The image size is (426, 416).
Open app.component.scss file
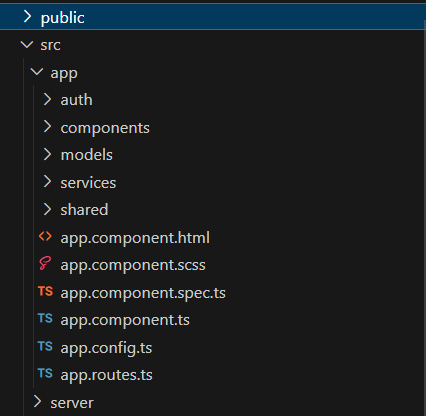point(213,265)
